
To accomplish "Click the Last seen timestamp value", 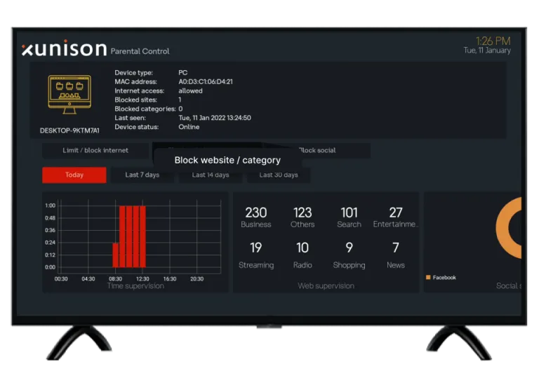I will tap(215, 118).
